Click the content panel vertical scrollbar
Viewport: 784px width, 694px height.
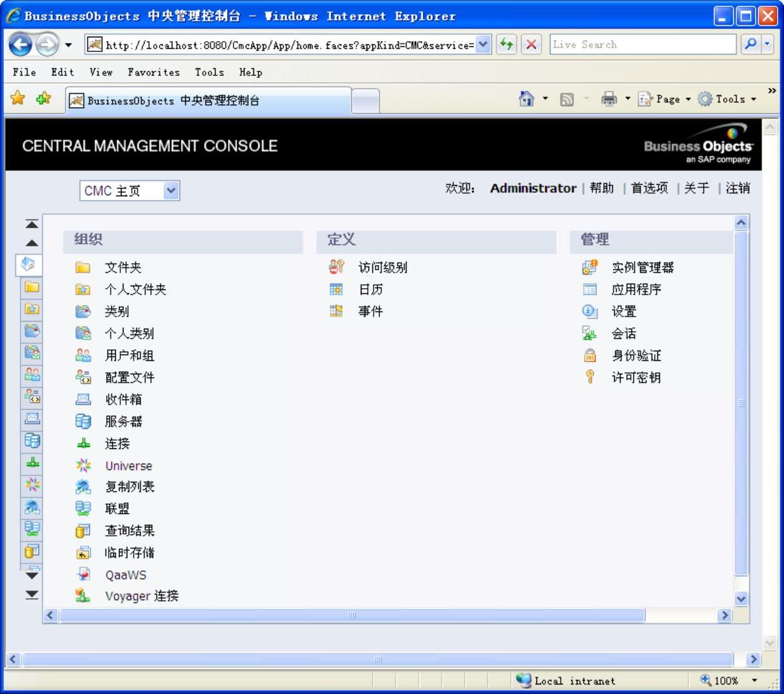tap(742, 403)
